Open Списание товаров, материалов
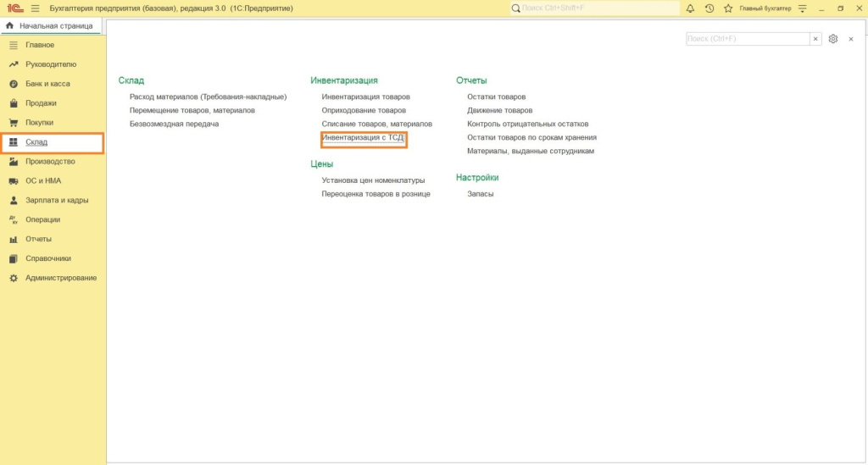Viewport: 868px width, 465px height. click(x=377, y=124)
